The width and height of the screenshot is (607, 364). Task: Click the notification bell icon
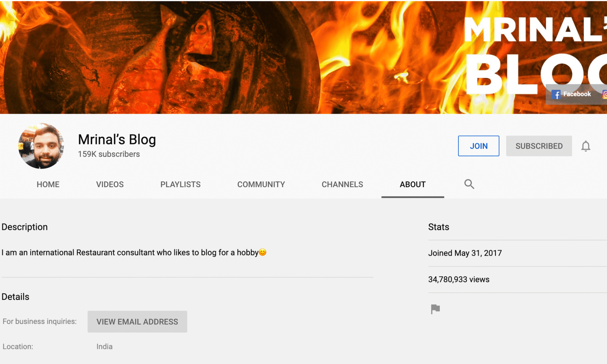(585, 146)
